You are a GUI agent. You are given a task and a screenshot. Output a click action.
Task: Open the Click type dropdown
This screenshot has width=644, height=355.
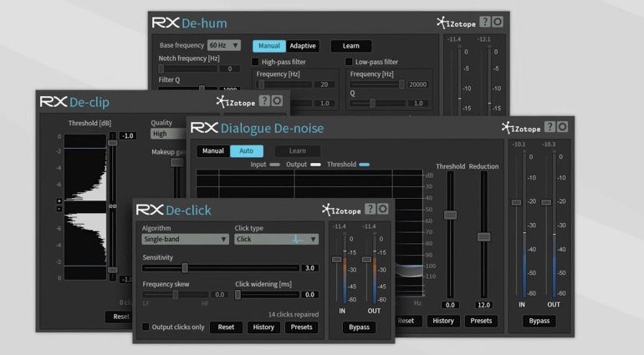point(276,239)
